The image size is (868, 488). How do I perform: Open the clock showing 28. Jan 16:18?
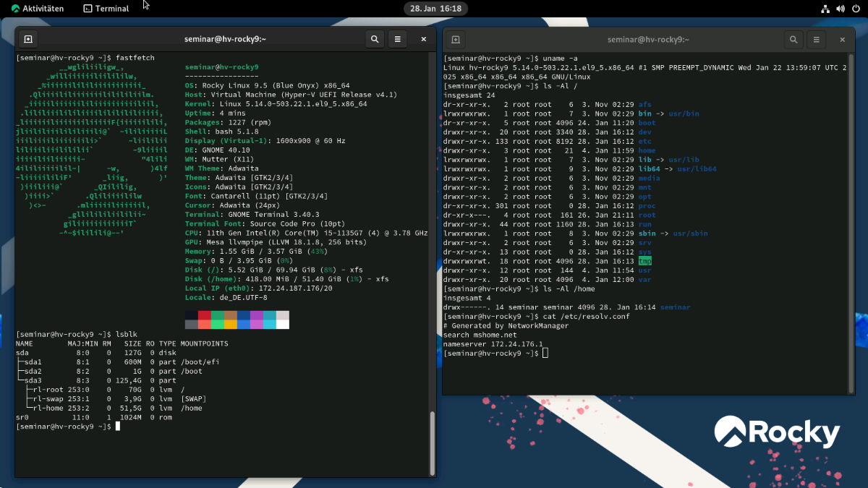tap(435, 9)
